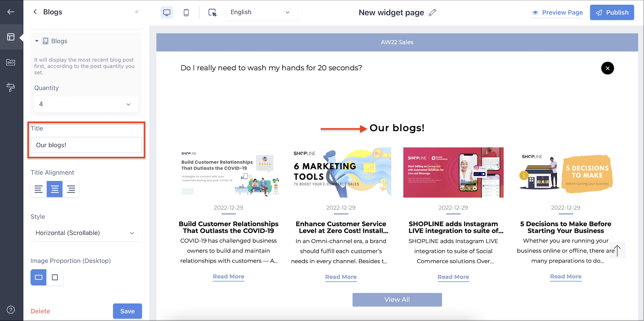Open the English language dropdown
This screenshot has width=644, height=321.
261,12
